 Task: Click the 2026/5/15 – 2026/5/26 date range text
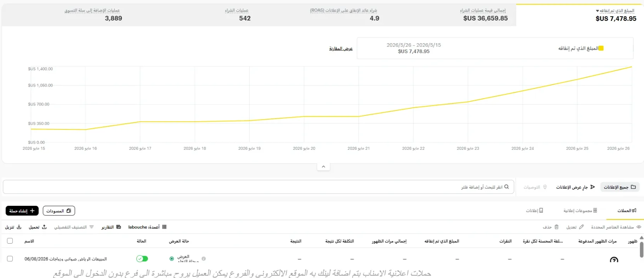pyautogui.click(x=414, y=45)
